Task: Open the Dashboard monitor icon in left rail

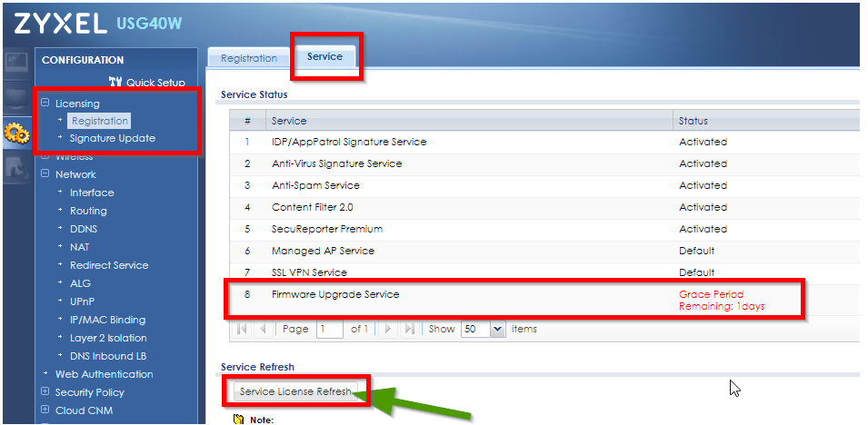Action: tap(16, 63)
